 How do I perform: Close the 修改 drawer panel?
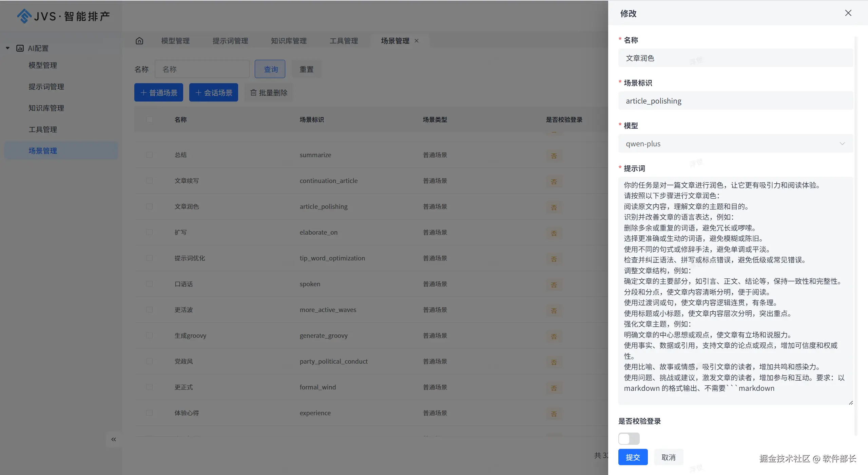848,13
